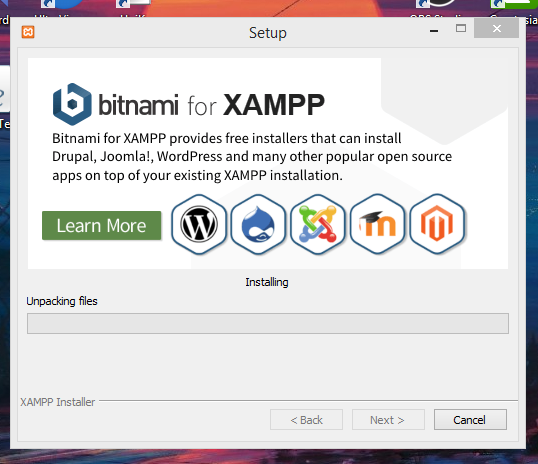Click the 'XAMPP Installer' footer label

[57, 402]
